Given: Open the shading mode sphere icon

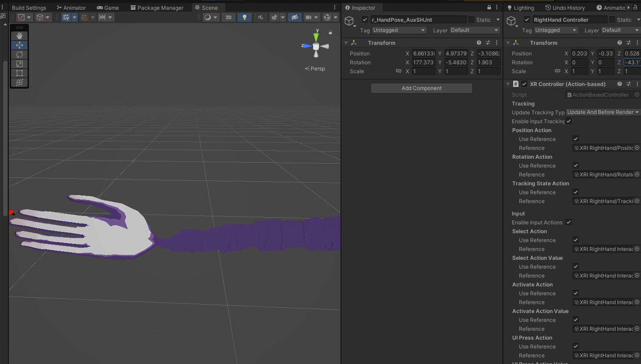Looking at the screenshot, I should pyautogui.click(x=209, y=17).
